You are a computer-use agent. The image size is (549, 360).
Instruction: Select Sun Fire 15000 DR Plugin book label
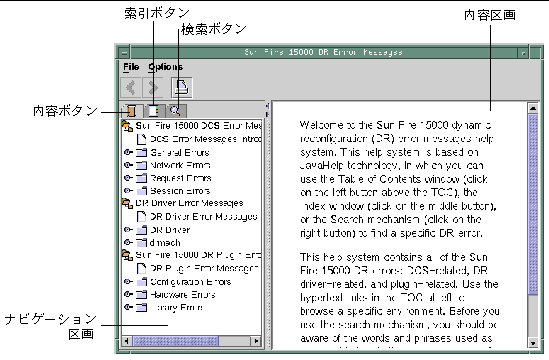click(198, 255)
